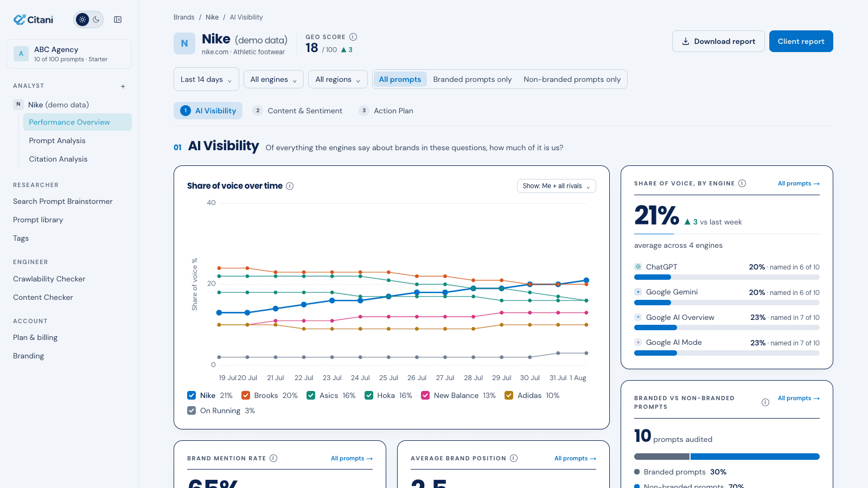The height and width of the screenshot is (488, 868).
Task: Click the Nike N brand icon in sidebar
Action: pos(18,104)
